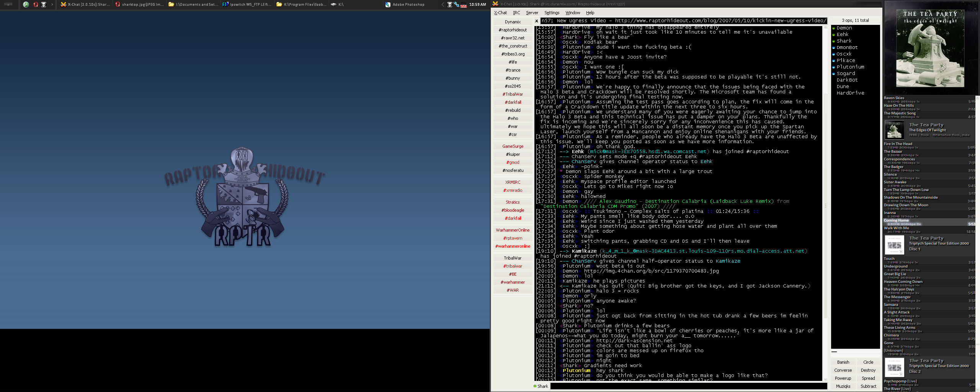The height and width of the screenshot is (392, 980).
Task: Open the Help menu
Action: 590,13
